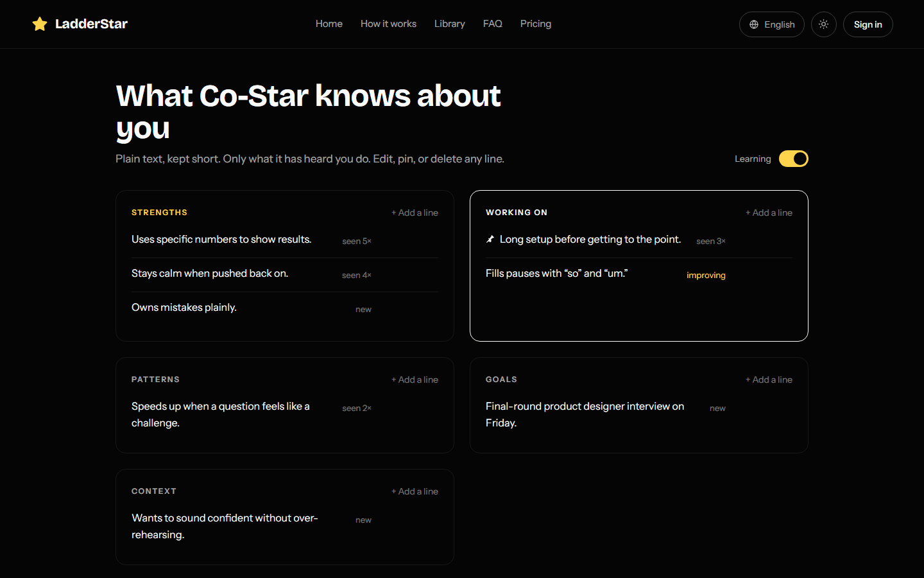Open the English language selector
924x578 pixels.
coord(772,24)
